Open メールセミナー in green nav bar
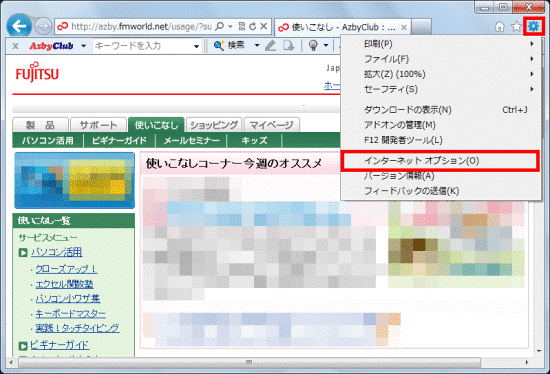 [x=191, y=141]
